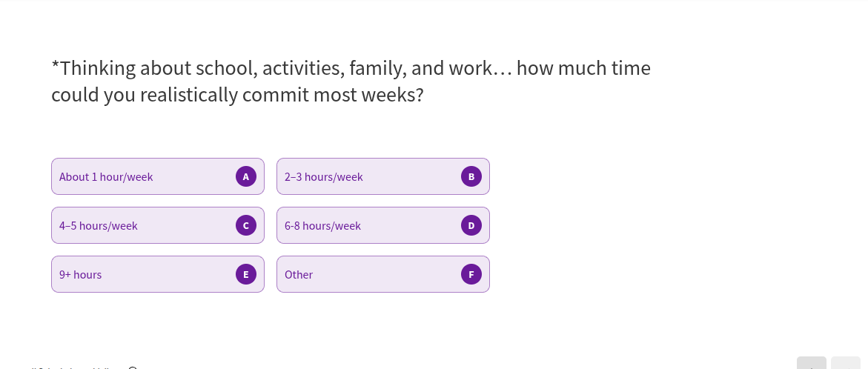Click the '9+ hours' label text

tap(81, 275)
